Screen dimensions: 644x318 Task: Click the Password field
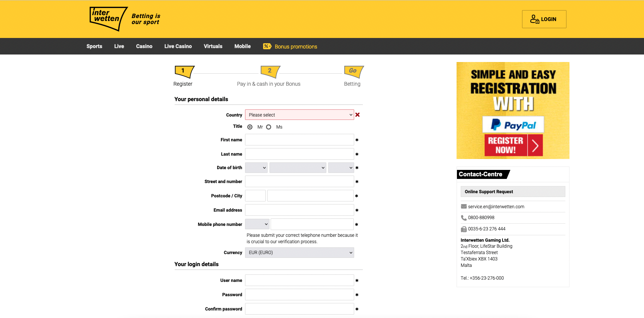click(300, 295)
